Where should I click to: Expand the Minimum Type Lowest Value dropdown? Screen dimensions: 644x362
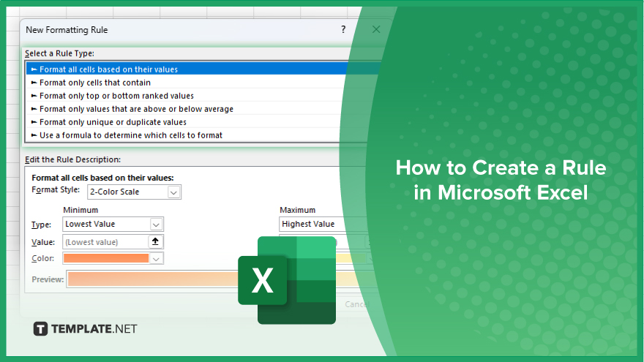click(113, 224)
